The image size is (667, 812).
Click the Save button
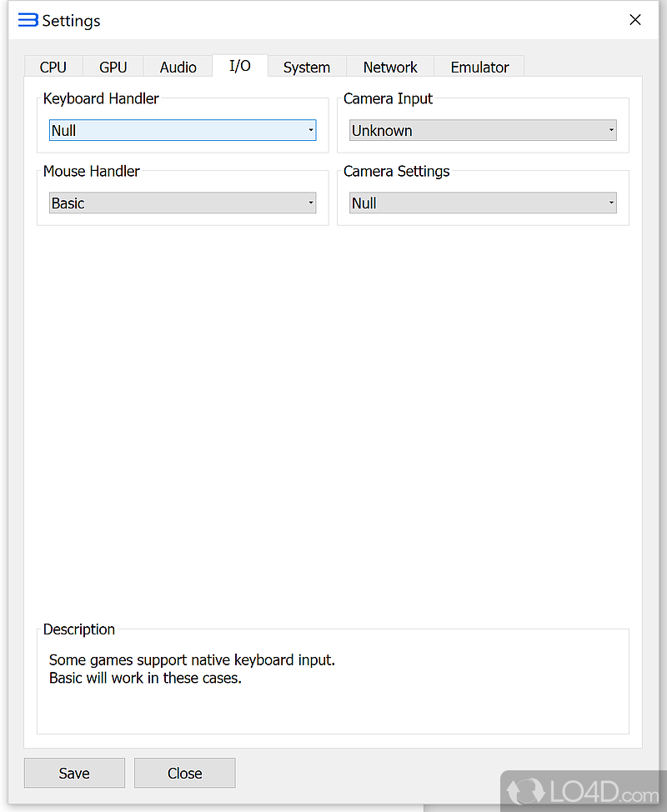click(x=74, y=773)
